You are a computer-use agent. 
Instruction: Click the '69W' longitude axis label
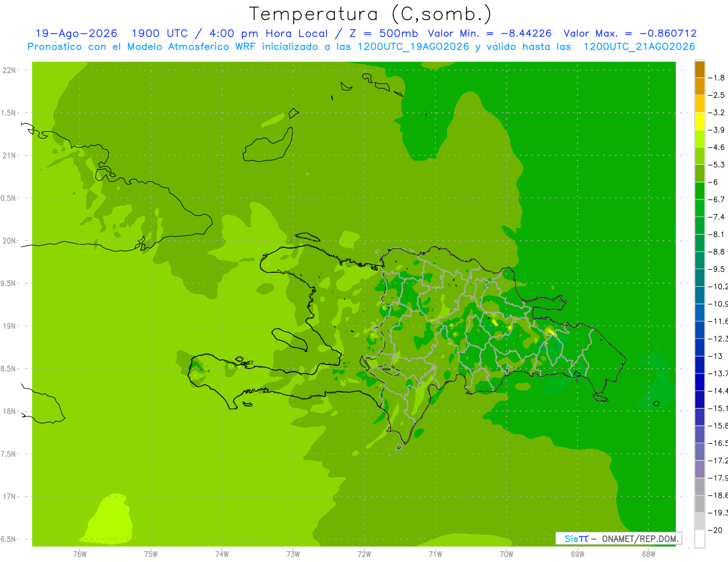click(x=577, y=554)
